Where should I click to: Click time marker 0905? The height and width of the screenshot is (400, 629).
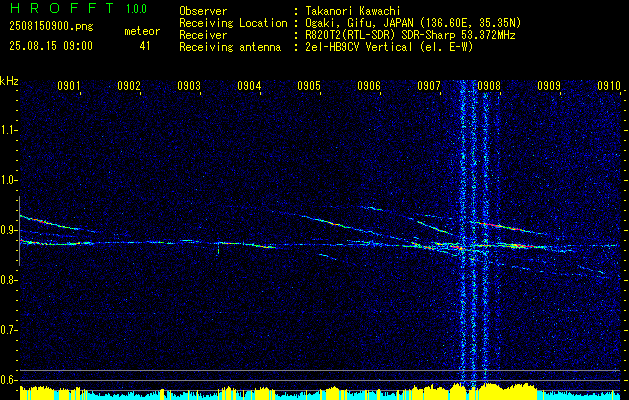309,85
